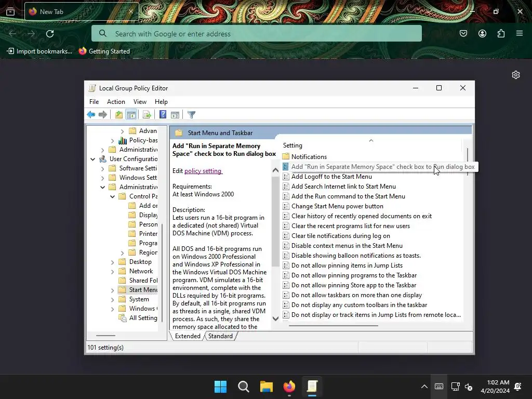Select Add Search Internet link to Start Menu
This screenshot has width=532, height=399.
pyautogui.click(x=343, y=187)
